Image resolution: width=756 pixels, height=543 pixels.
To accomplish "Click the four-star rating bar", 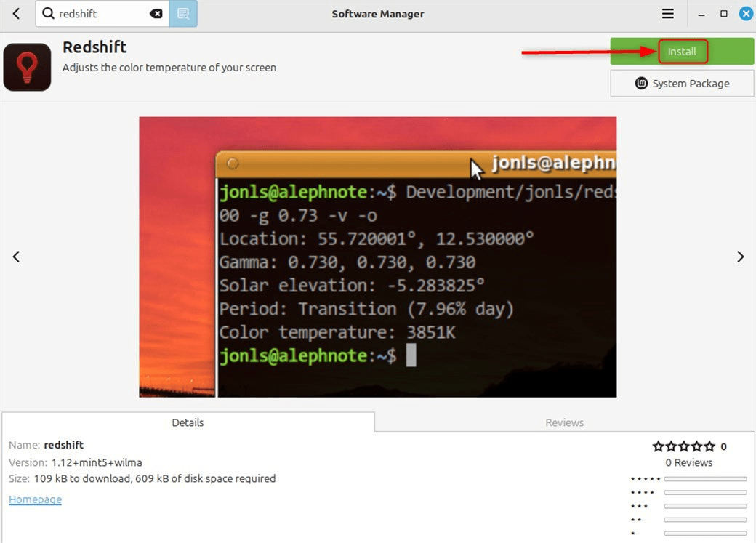I will (705, 492).
